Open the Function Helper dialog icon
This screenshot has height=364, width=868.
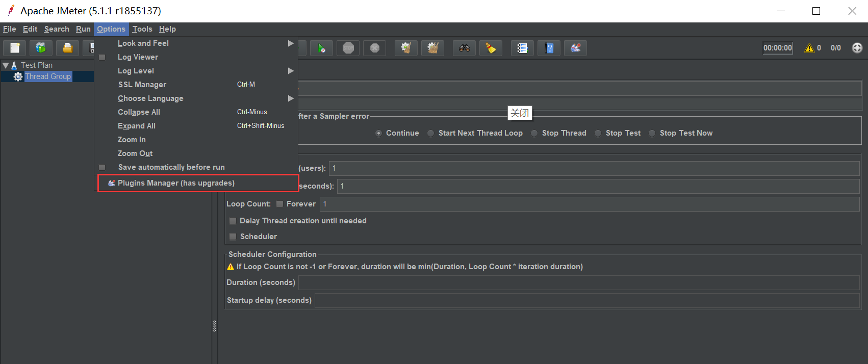(x=523, y=48)
